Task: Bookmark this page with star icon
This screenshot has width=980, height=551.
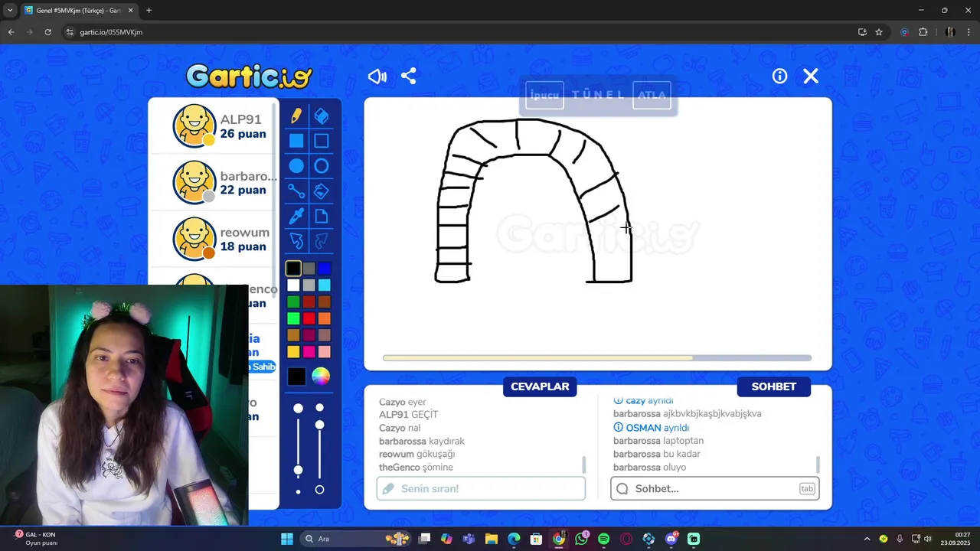Action: tap(879, 32)
